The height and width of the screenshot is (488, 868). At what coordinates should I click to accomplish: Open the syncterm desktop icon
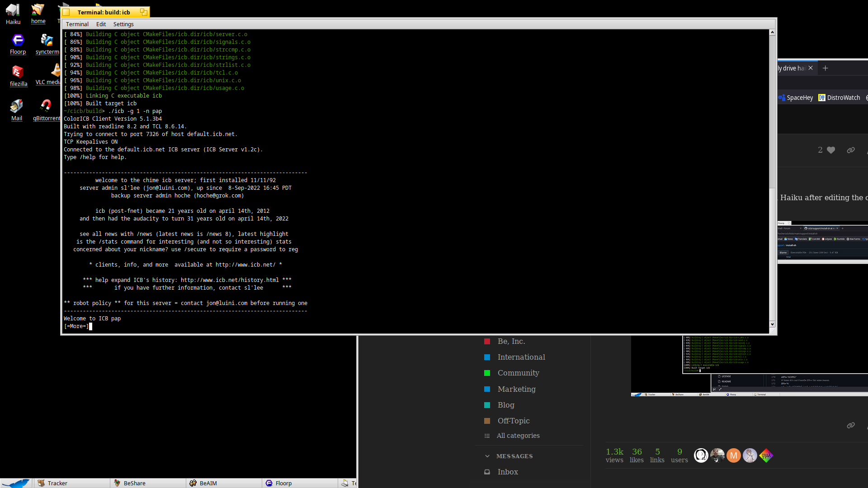point(47,41)
